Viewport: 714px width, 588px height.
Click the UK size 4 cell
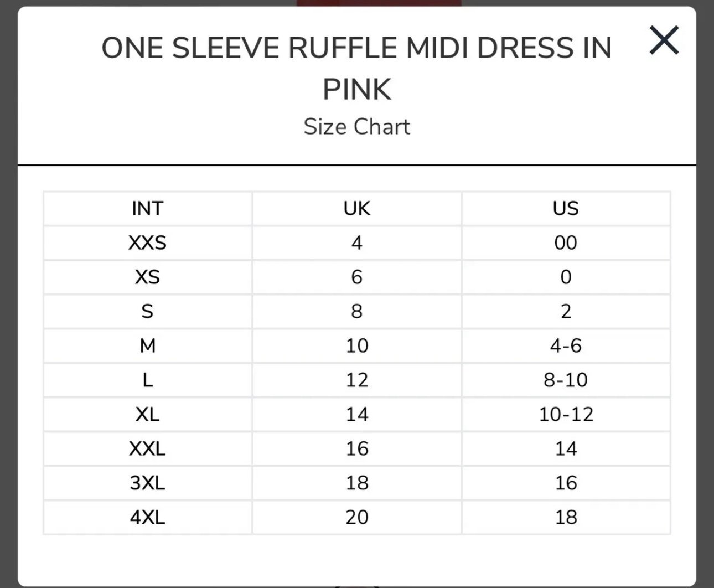click(x=357, y=243)
